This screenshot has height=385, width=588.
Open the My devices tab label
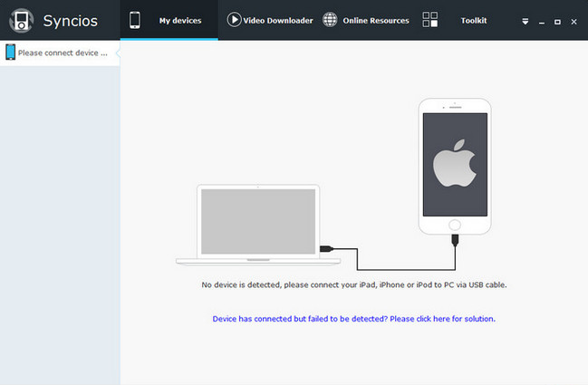180,20
